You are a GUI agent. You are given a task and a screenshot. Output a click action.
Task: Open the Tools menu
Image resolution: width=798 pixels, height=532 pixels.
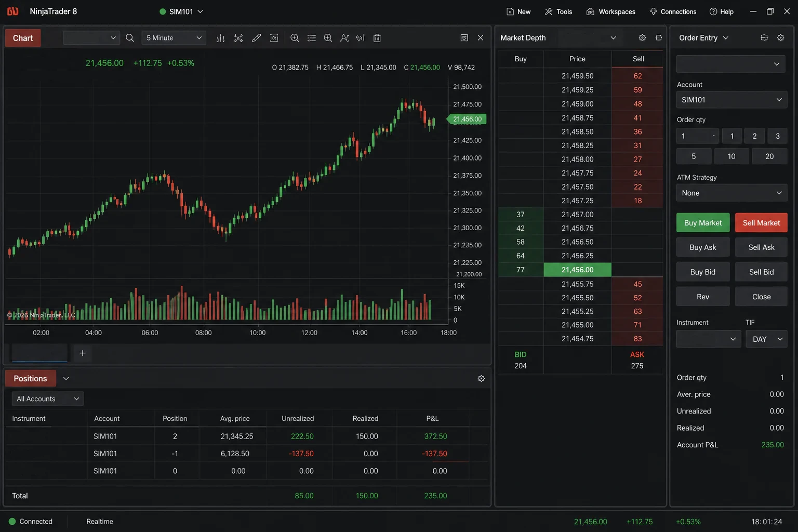[558, 11]
